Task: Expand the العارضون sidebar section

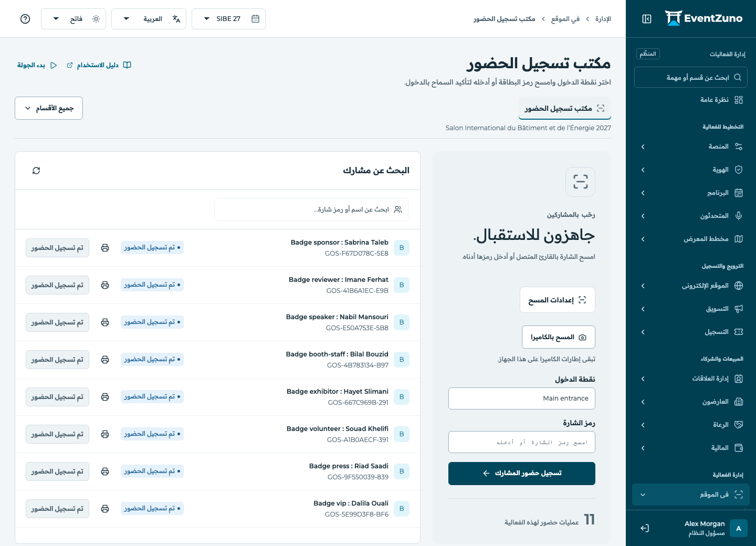Action: (691, 402)
